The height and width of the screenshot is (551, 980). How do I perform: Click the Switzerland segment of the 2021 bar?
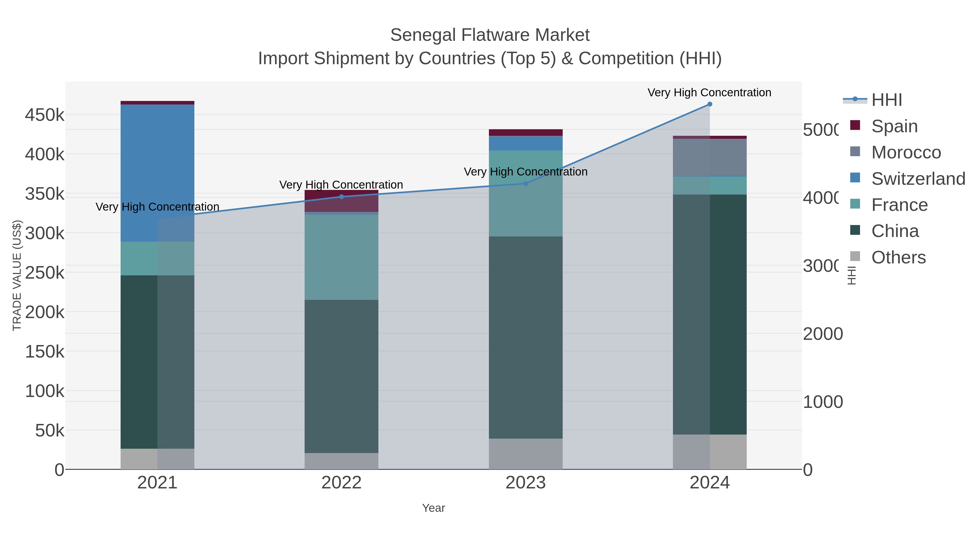(158, 173)
